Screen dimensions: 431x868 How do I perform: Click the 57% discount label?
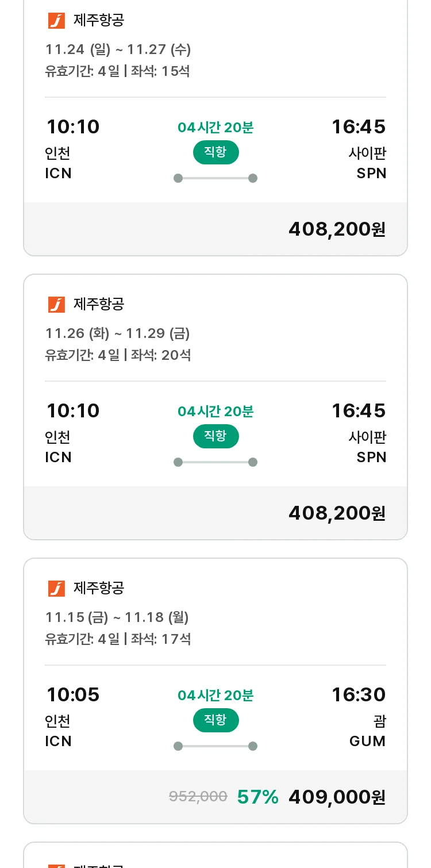tap(258, 797)
